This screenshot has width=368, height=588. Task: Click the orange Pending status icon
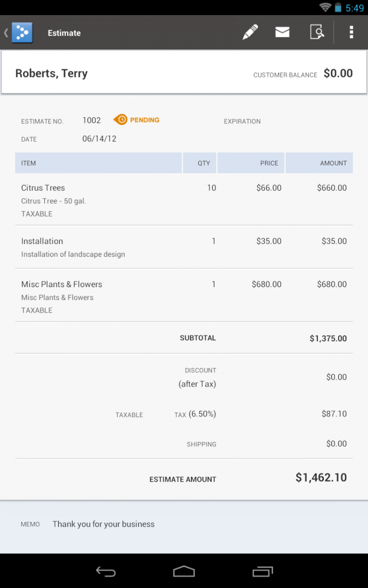point(121,120)
